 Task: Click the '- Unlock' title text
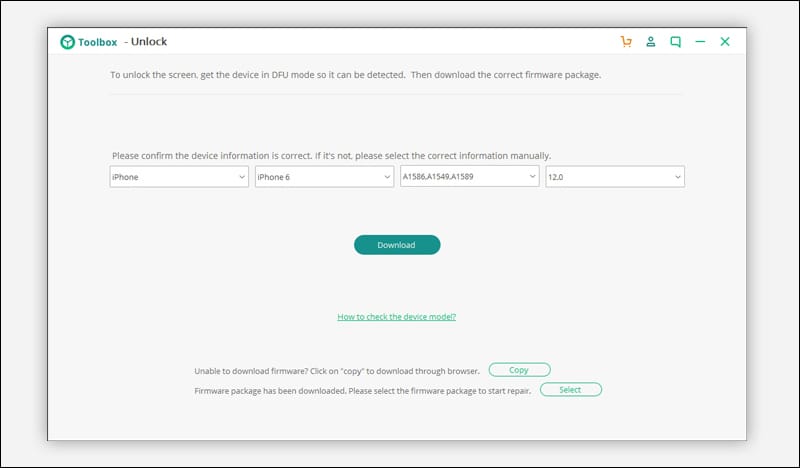145,42
